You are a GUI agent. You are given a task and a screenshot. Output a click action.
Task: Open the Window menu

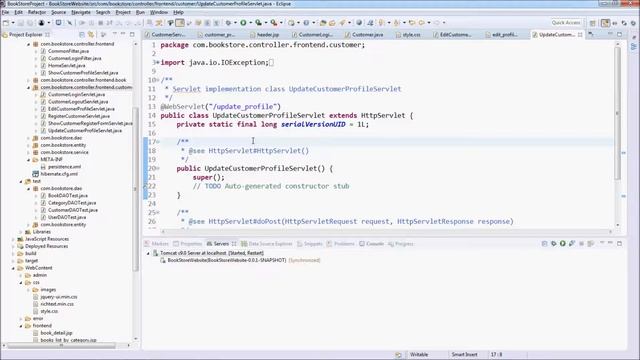(x=159, y=12)
